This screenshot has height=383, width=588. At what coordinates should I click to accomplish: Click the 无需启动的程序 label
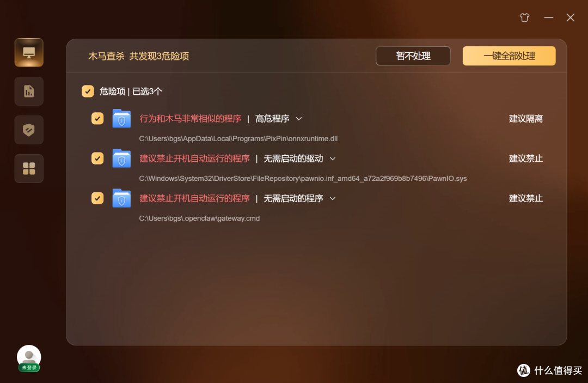click(293, 198)
